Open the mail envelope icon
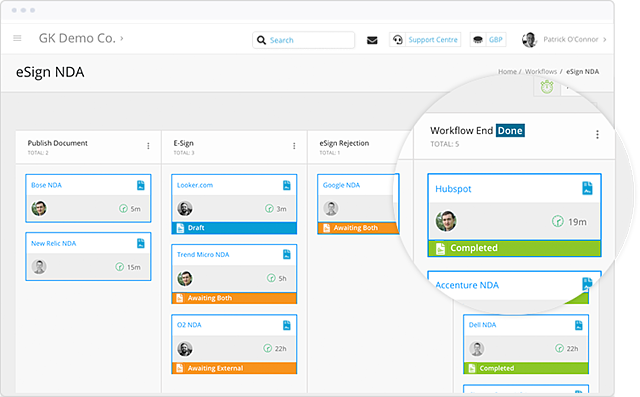The image size is (640, 397). pos(372,40)
